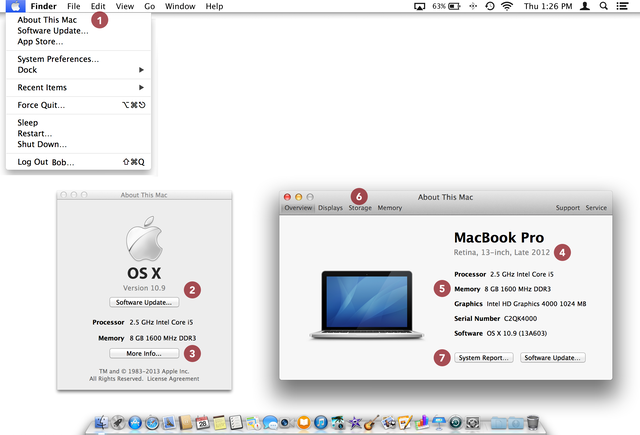
Task: Click the AirPlay display icon in menu bar
Action: (420, 7)
